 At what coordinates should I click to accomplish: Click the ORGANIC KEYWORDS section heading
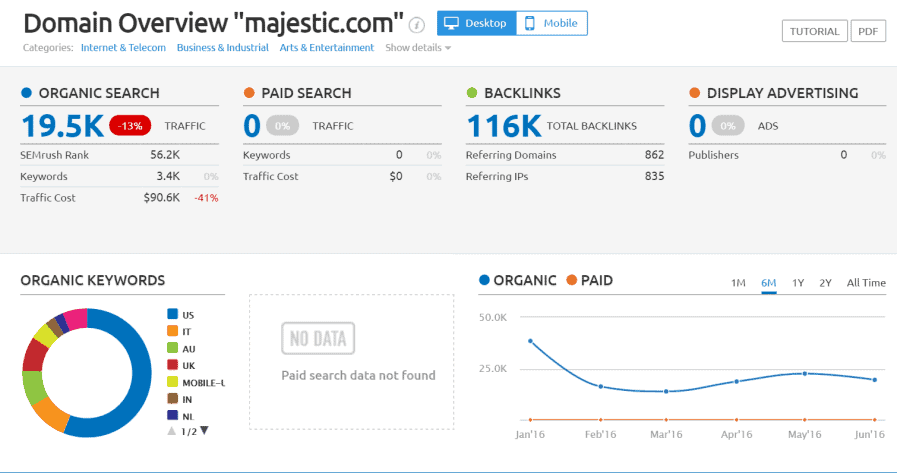click(x=93, y=280)
